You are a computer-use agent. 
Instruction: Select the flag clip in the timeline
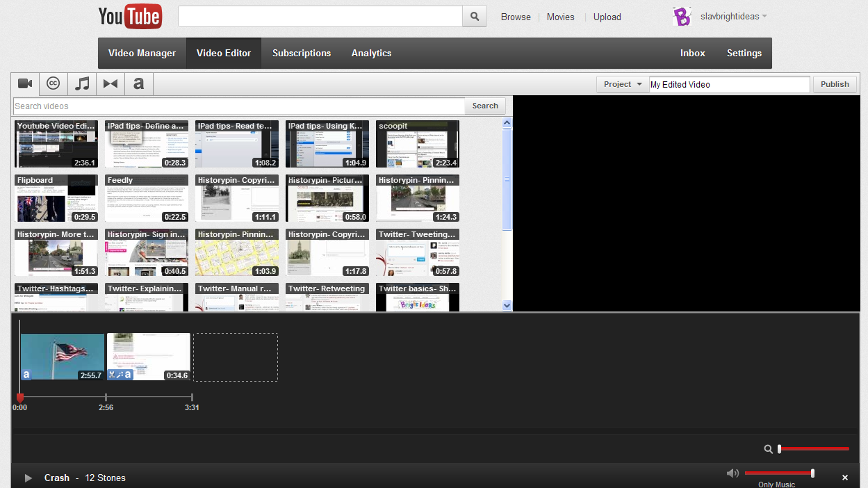click(63, 357)
